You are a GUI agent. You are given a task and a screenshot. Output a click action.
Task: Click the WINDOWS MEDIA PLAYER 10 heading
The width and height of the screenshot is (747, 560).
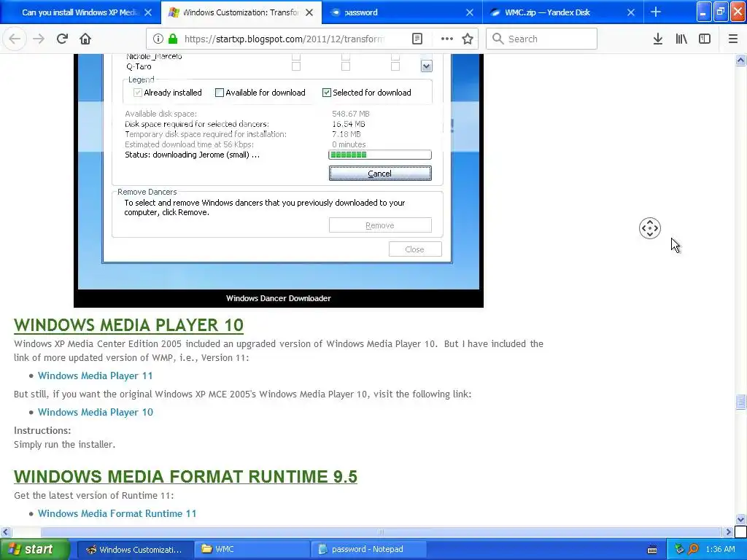click(128, 325)
